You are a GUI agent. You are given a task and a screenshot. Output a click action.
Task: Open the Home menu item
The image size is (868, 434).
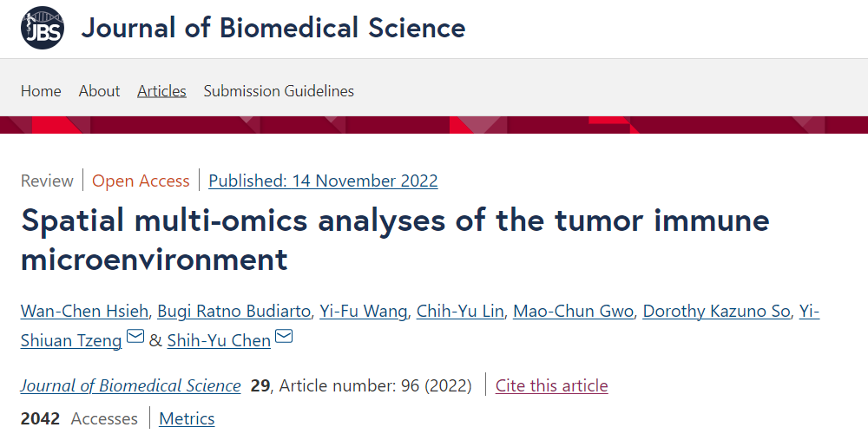point(41,91)
